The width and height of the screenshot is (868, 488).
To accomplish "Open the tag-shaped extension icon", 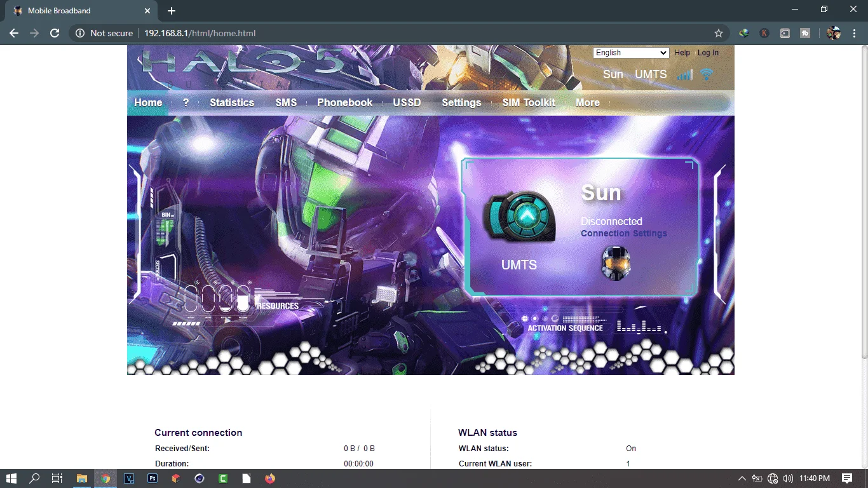I will tap(785, 33).
